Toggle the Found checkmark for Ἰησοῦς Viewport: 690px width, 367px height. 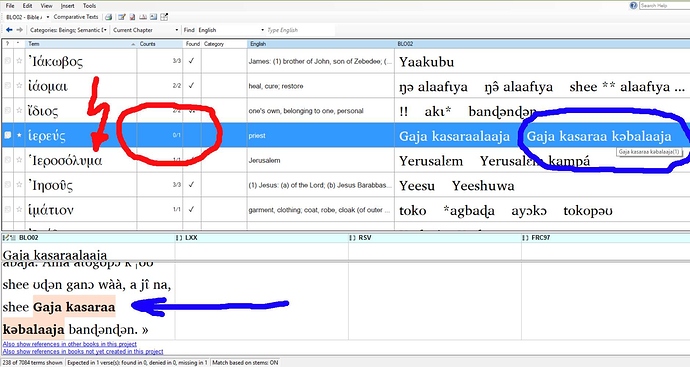191,185
